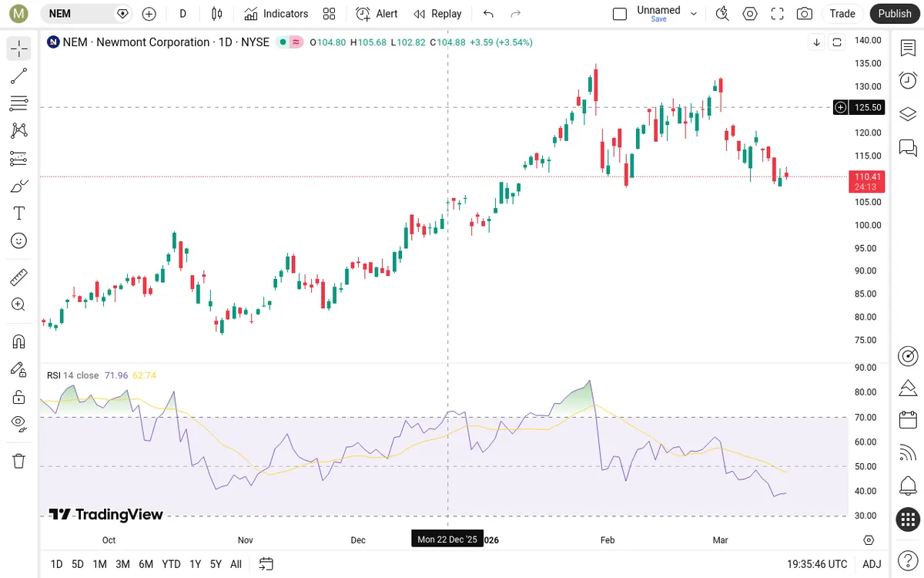The height and width of the screenshot is (578, 924).
Task: Choose the trend line drawing tool
Action: [x=19, y=76]
